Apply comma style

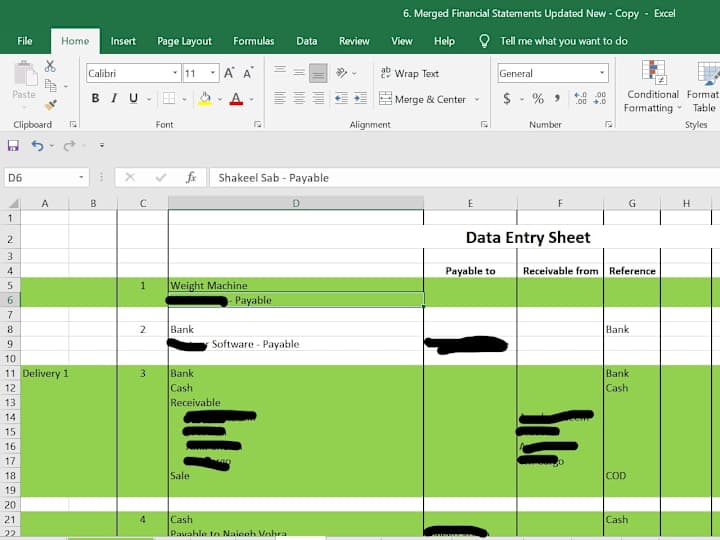(557, 98)
